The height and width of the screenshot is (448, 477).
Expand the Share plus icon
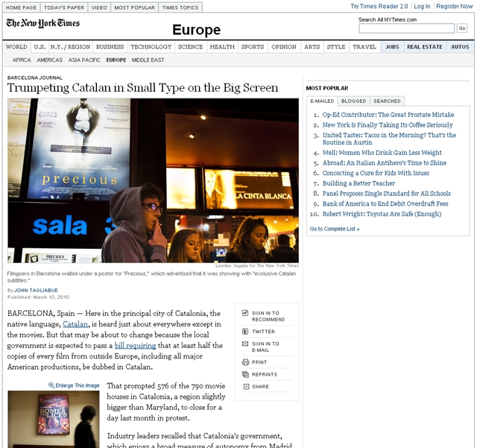click(245, 387)
